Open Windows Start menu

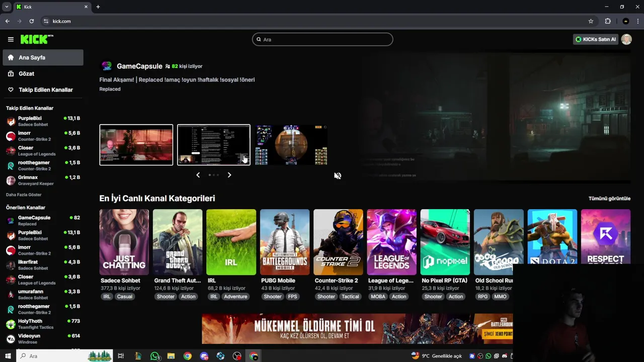tap(8, 356)
